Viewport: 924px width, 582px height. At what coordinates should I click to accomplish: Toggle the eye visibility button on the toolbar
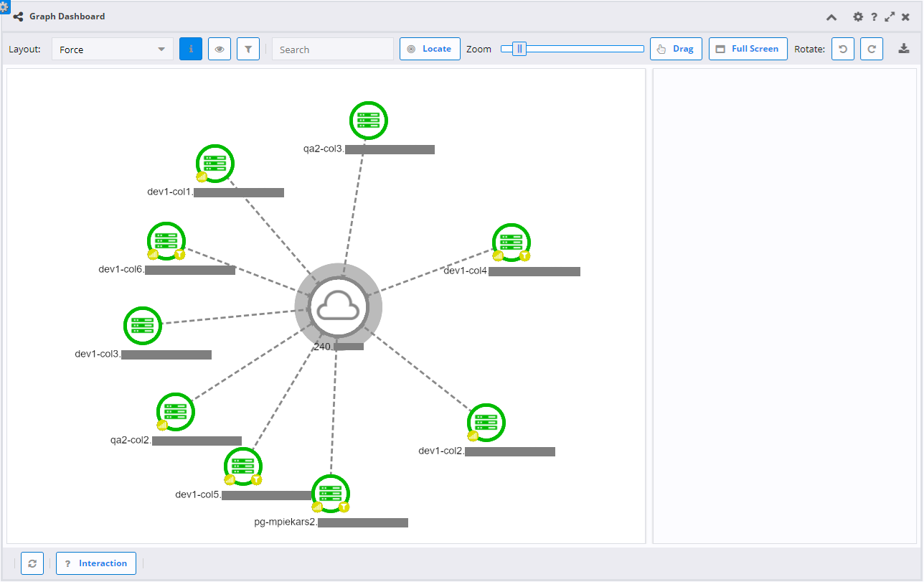[219, 49]
